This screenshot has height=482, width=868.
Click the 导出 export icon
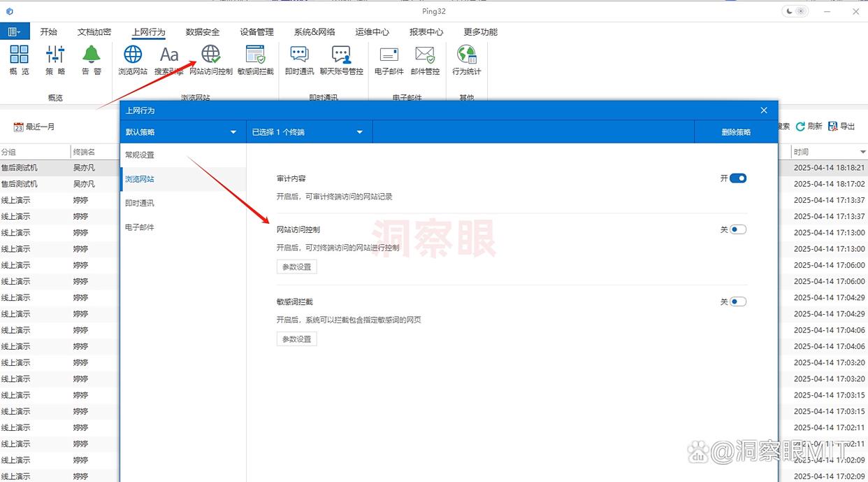click(x=841, y=127)
